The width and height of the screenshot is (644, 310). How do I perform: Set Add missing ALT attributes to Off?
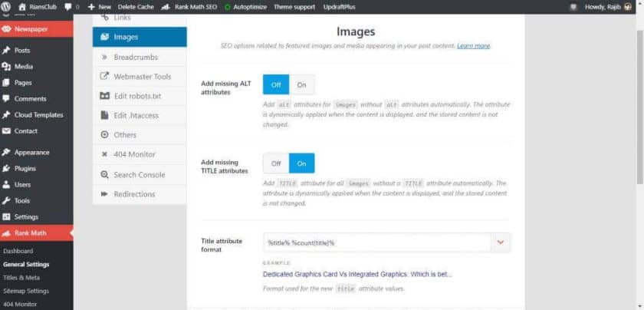coord(276,84)
